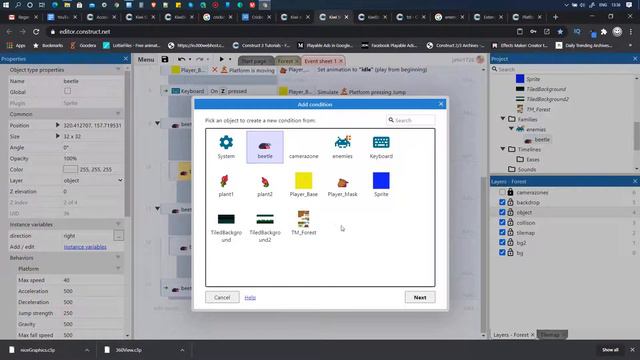Viewport: 640px width, 360px height.
Task: Click the lock icon on tilemap layer
Action: (x=510, y=232)
